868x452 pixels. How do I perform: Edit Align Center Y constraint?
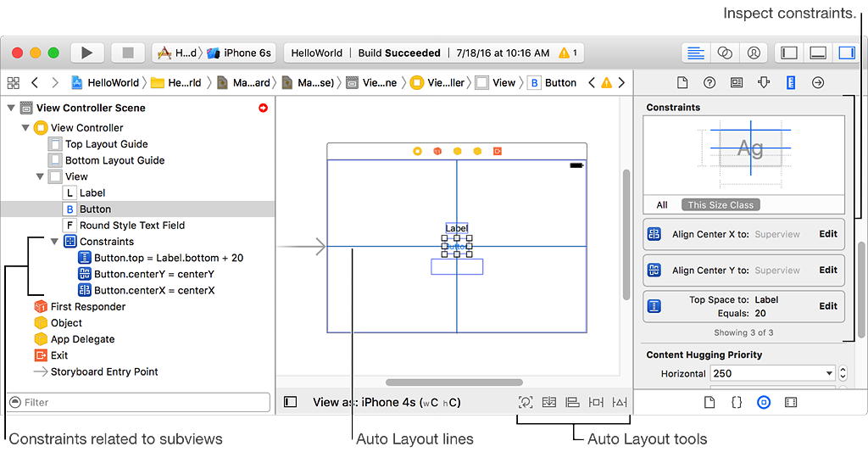[x=828, y=270]
